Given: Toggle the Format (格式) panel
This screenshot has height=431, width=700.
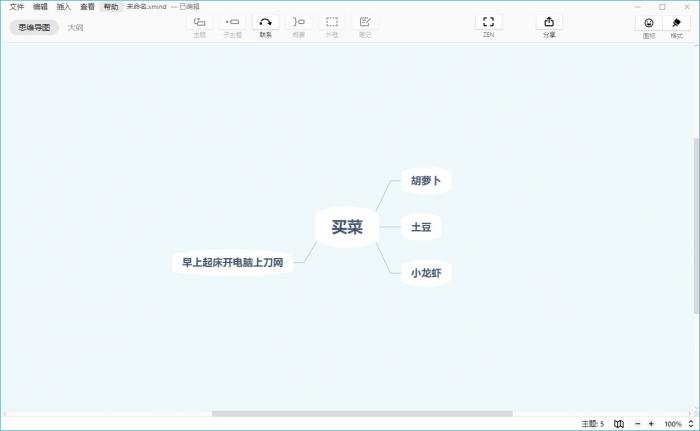Looking at the screenshot, I should (677, 23).
